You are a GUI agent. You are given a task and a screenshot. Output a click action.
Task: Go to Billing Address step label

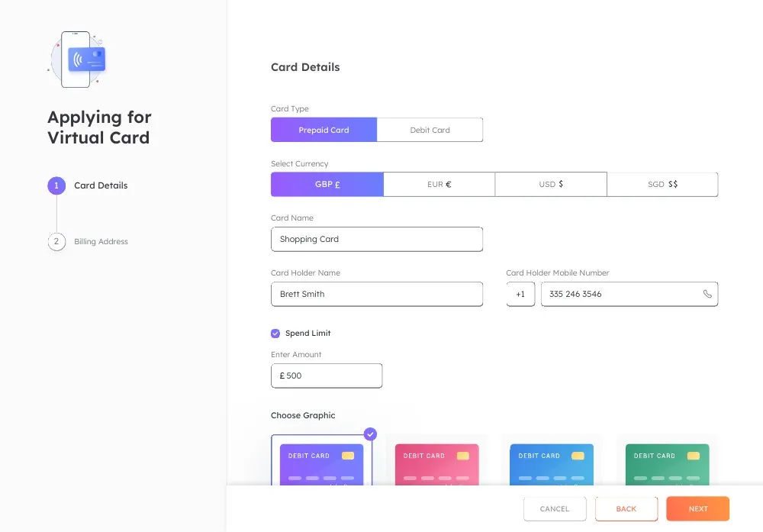point(101,241)
